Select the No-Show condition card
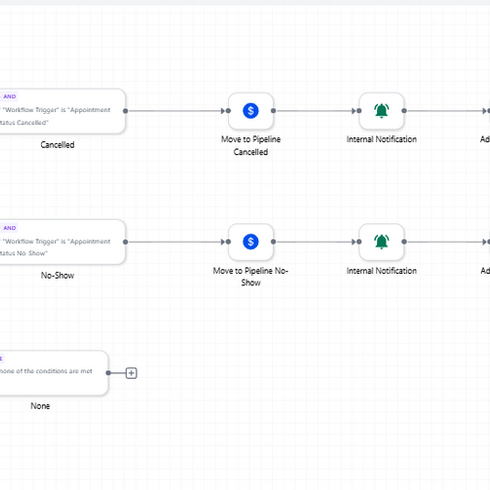Screen dimensions: 490x490 (x=62, y=242)
